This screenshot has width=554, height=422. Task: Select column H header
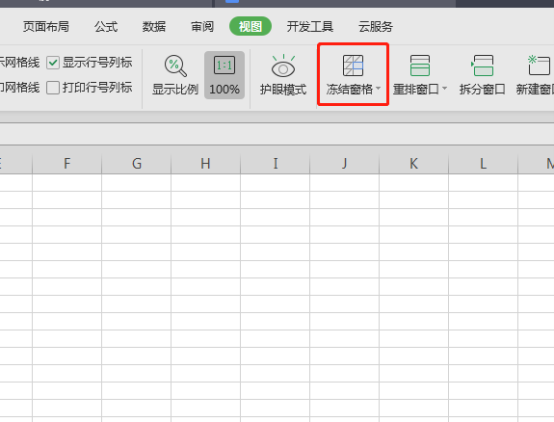pos(206,164)
